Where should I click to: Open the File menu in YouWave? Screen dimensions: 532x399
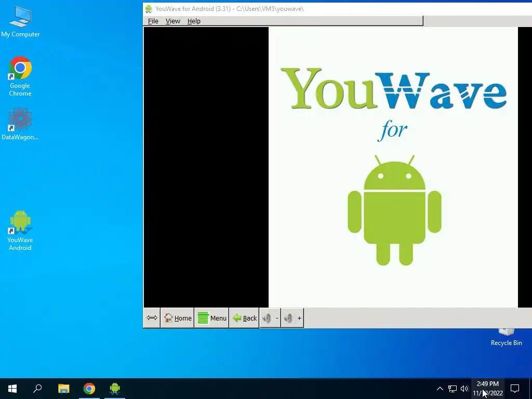click(153, 21)
